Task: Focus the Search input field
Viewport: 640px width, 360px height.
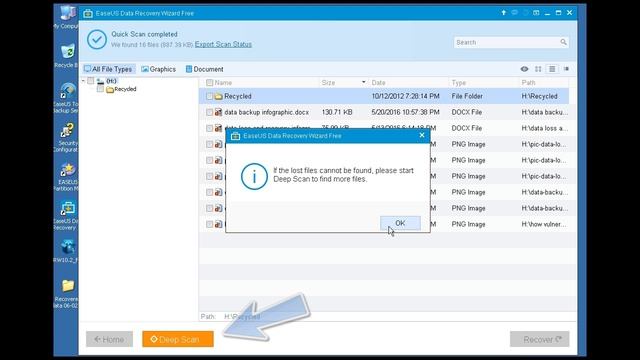Action: coord(507,42)
